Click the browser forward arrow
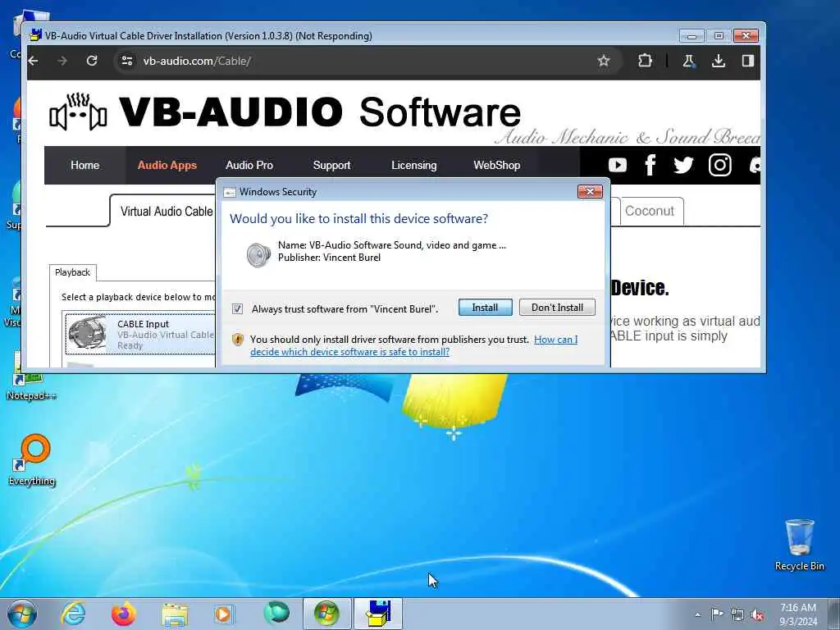 coord(62,61)
